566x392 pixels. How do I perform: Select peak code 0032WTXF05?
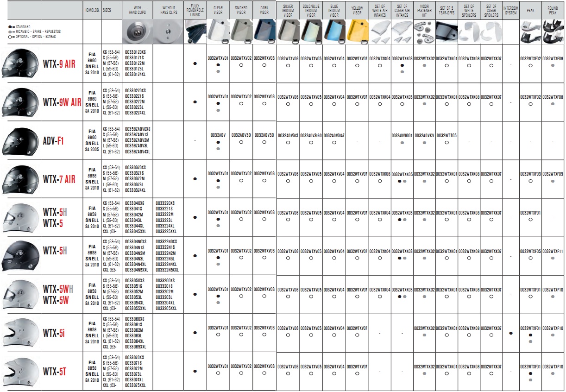click(x=531, y=251)
